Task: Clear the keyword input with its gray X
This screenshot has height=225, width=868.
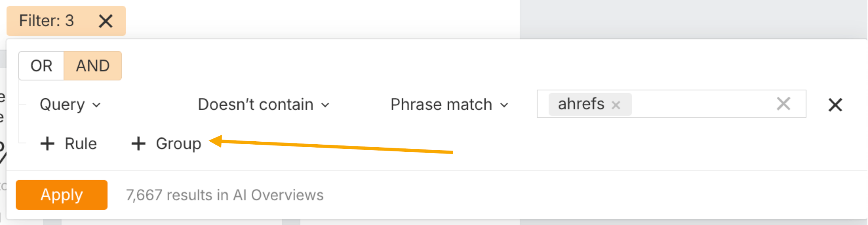Action: click(783, 104)
